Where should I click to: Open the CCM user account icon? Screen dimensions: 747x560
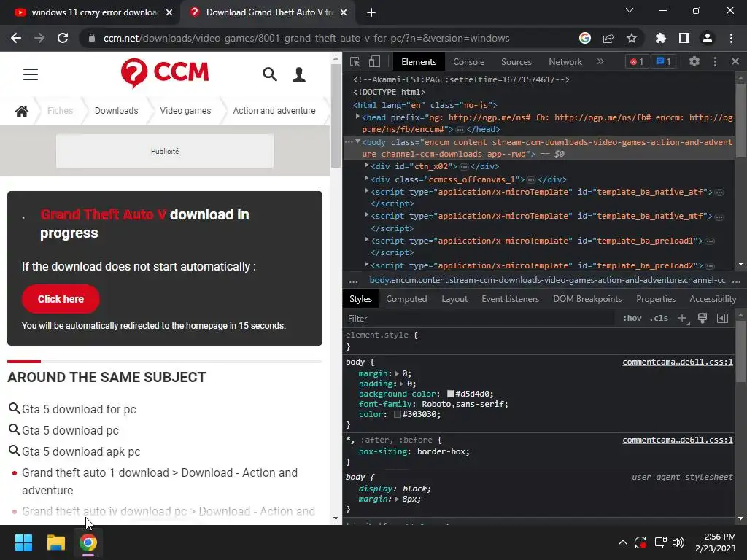coord(299,74)
